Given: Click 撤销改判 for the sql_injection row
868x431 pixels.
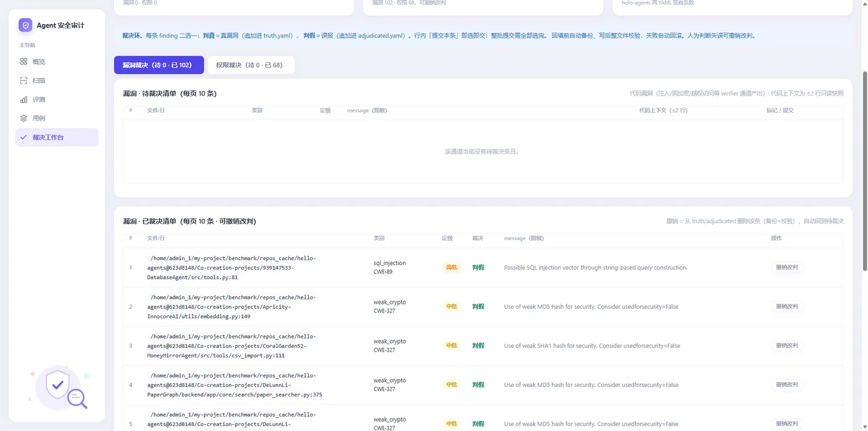Looking at the screenshot, I should click(787, 267).
